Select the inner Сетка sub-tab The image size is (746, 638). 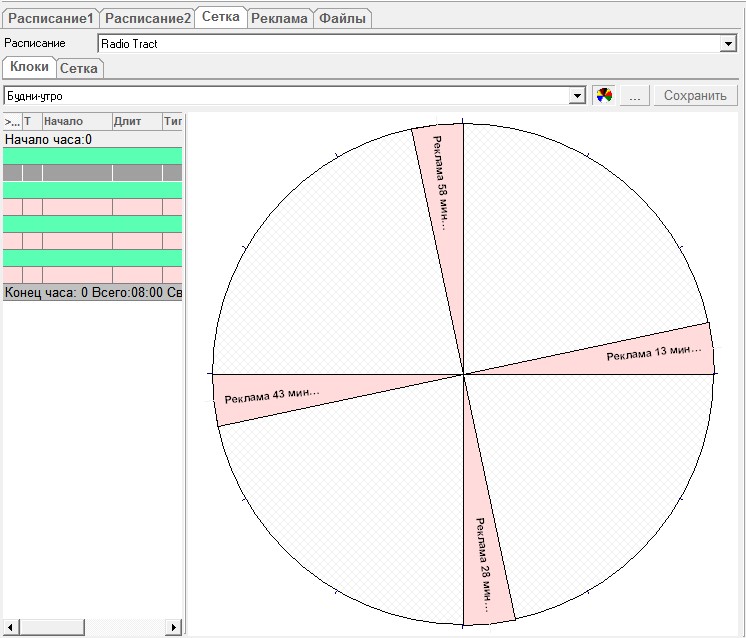[79, 69]
